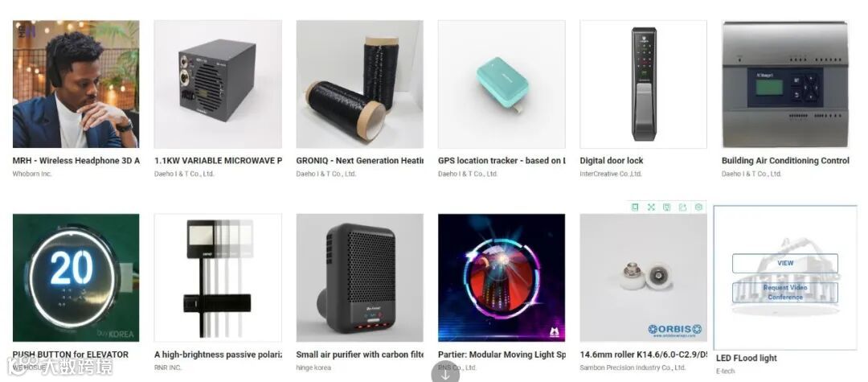Click the save image icon in mini toolbar
The image size is (868, 382).
[x=667, y=207]
